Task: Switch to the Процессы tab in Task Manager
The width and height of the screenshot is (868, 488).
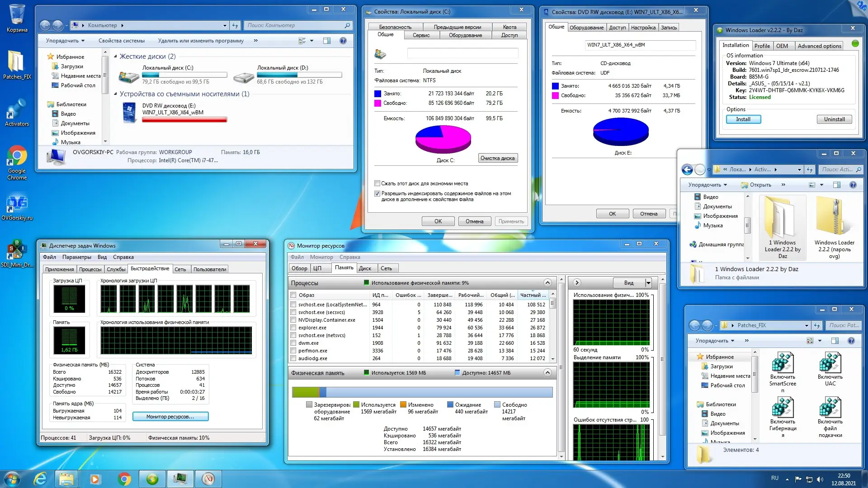Action: pyautogui.click(x=90, y=269)
